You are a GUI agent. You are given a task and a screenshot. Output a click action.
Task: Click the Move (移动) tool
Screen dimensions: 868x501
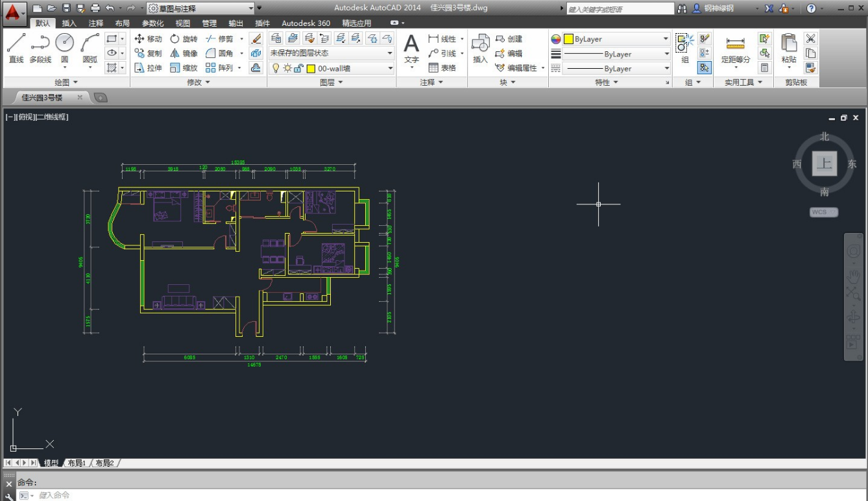point(149,39)
